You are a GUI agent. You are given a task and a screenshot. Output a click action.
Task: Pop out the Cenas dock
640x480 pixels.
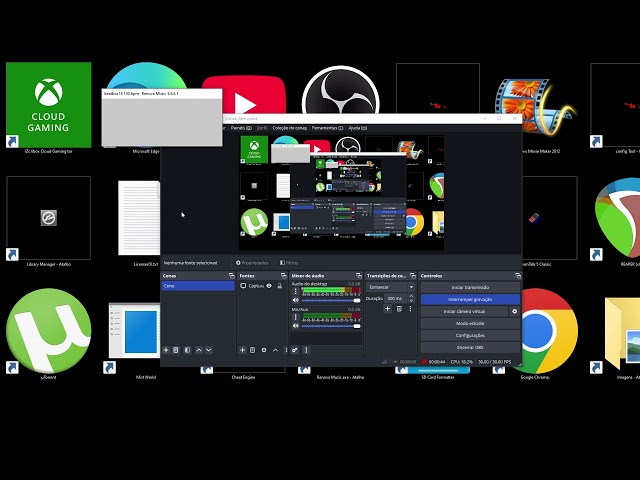[231, 276]
